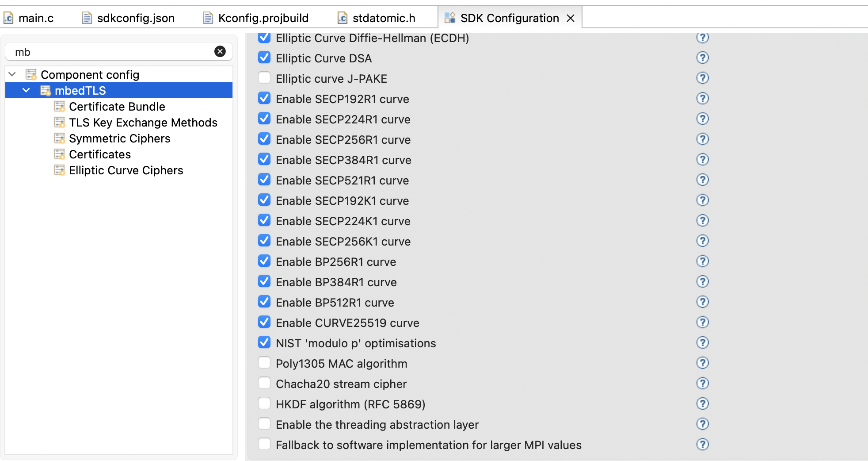868x461 pixels.
Task: Clear the search field using the x icon
Action: (x=220, y=51)
